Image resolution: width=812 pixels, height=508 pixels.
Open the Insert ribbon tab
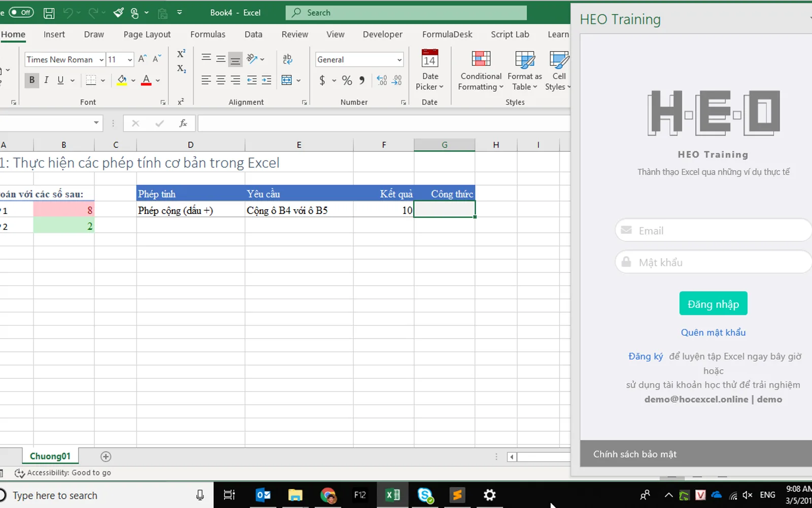[x=54, y=34]
